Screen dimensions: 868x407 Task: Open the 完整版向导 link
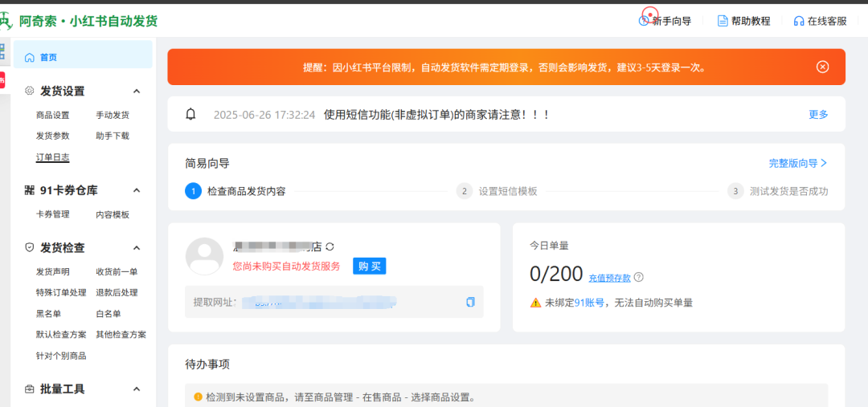pyautogui.click(x=798, y=163)
